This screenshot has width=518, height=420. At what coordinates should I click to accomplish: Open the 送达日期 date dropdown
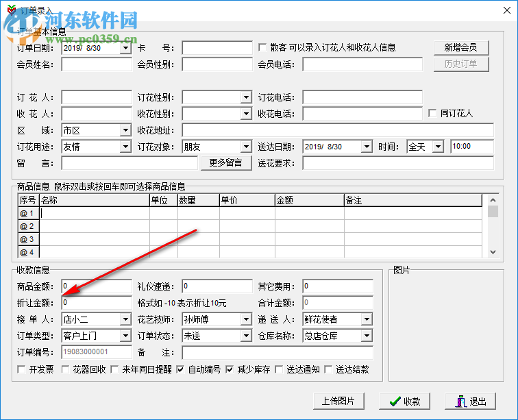(x=367, y=147)
